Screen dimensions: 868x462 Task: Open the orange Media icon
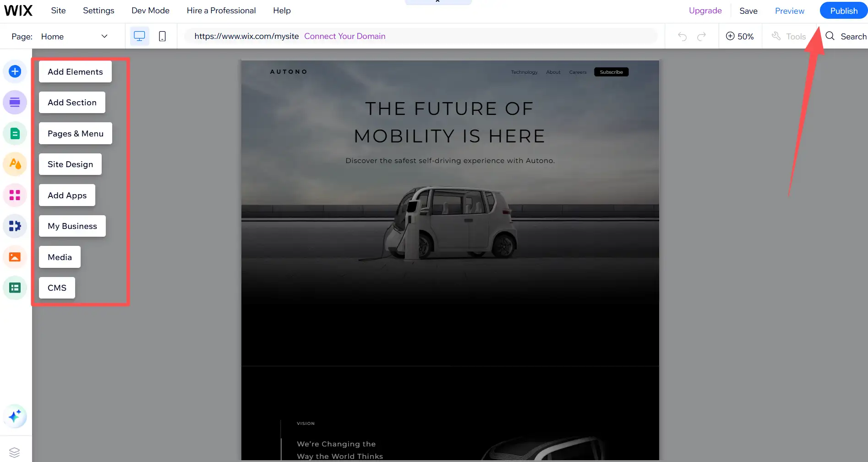coord(15,257)
